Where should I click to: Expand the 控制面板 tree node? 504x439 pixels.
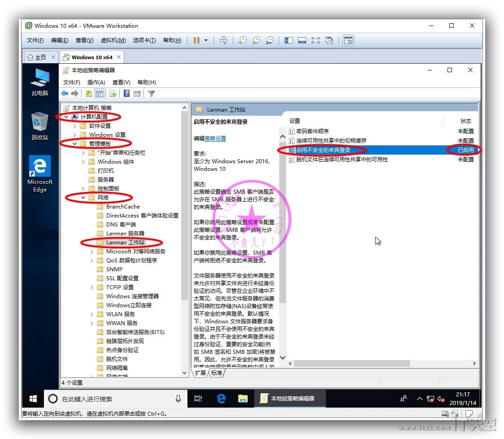pos(83,189)
